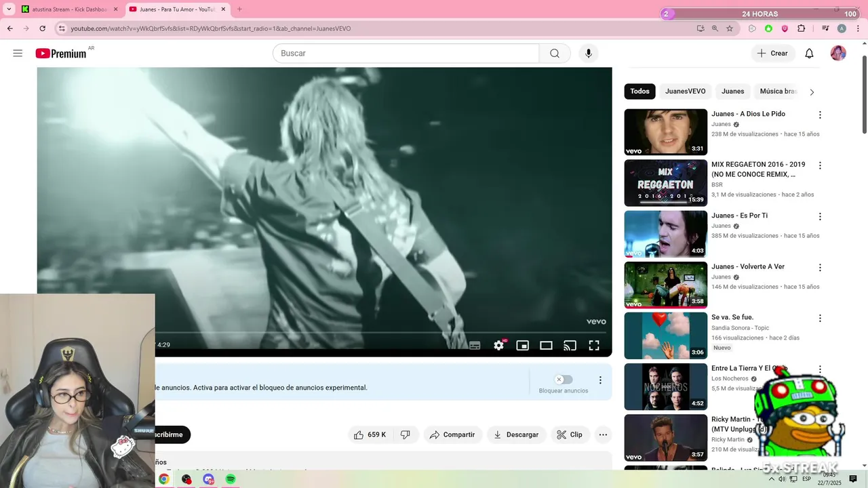The height and width of the screenshot is (488, 868).
Task: Open browser zoom magnifier in address bar
Action: click(715, 28)
